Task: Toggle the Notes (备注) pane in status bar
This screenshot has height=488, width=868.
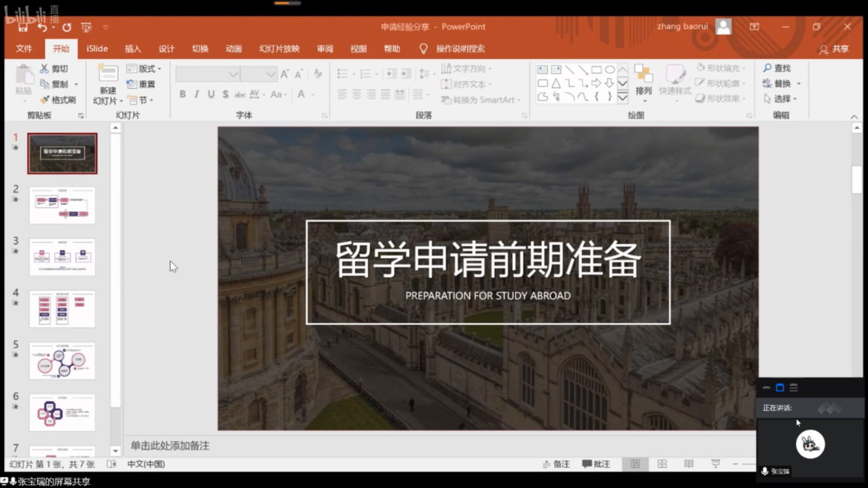Action: click(x=556, y=464)
